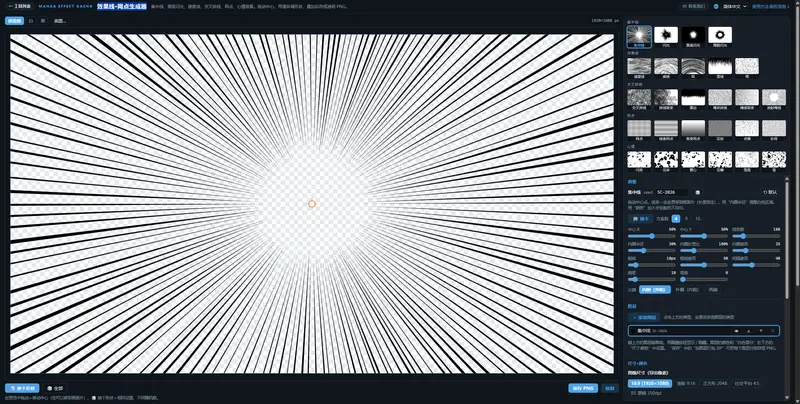800x404 pixels.
Task: Move the 集中线 layer down with arrow
Action: point(761,331)
